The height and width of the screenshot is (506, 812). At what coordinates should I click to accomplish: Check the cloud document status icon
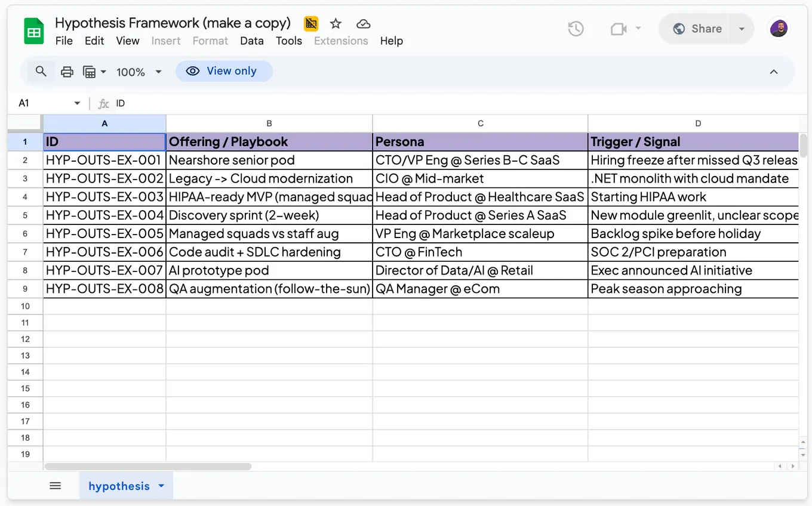click(363, 24)
